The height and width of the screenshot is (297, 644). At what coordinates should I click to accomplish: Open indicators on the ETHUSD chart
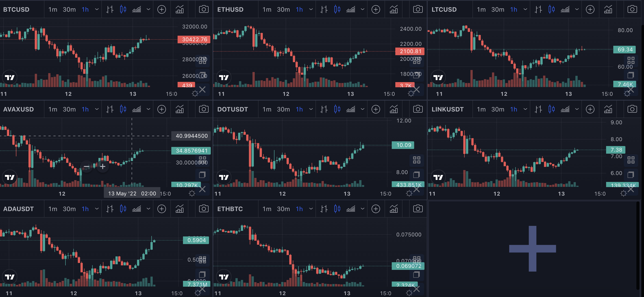(394, 9)
